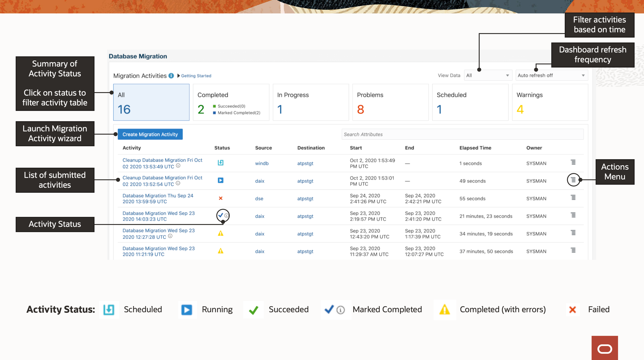644x360 pixels.
Task: Click failed status icon in dse row
Action: pyautogui.click(x=221, y=198)
